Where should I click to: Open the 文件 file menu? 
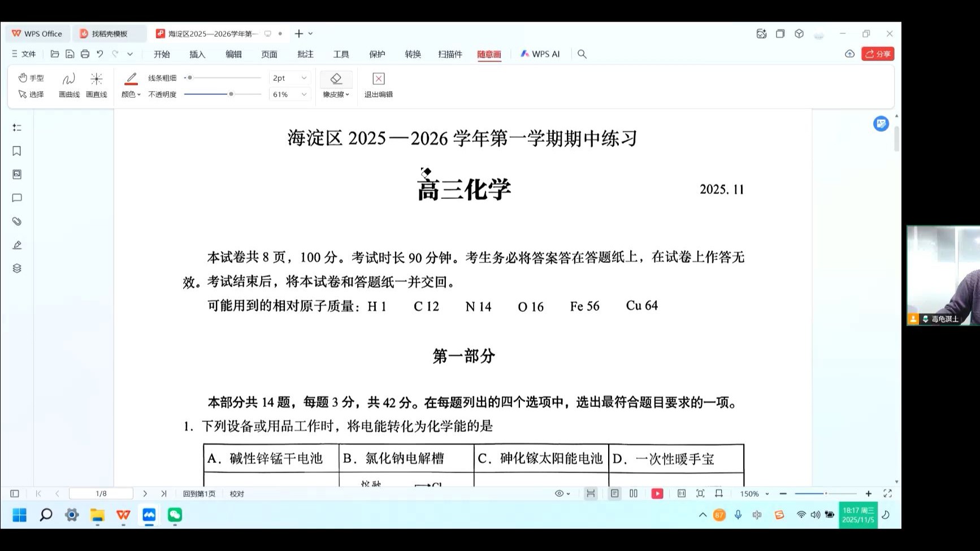point(24,54)
